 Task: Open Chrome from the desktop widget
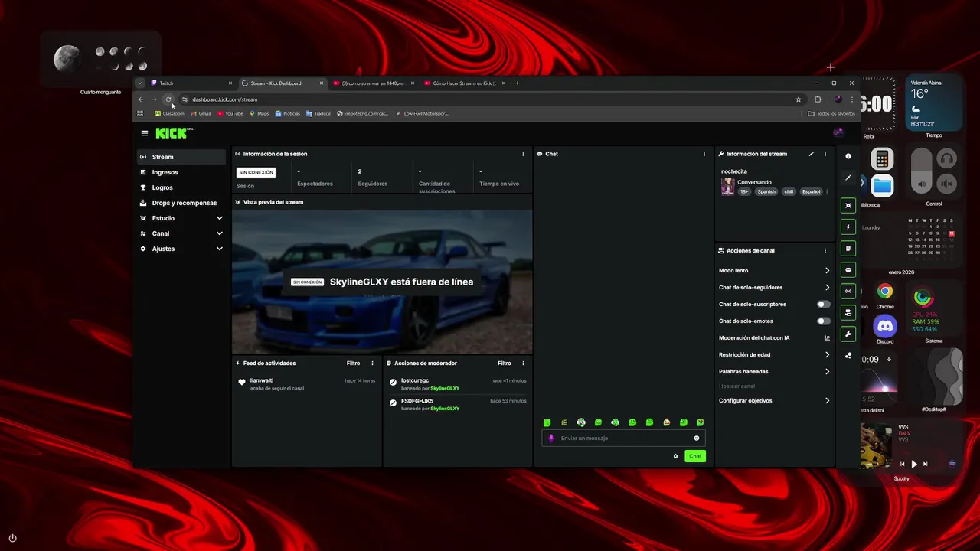pyautogui.click(x=885, y=292)
